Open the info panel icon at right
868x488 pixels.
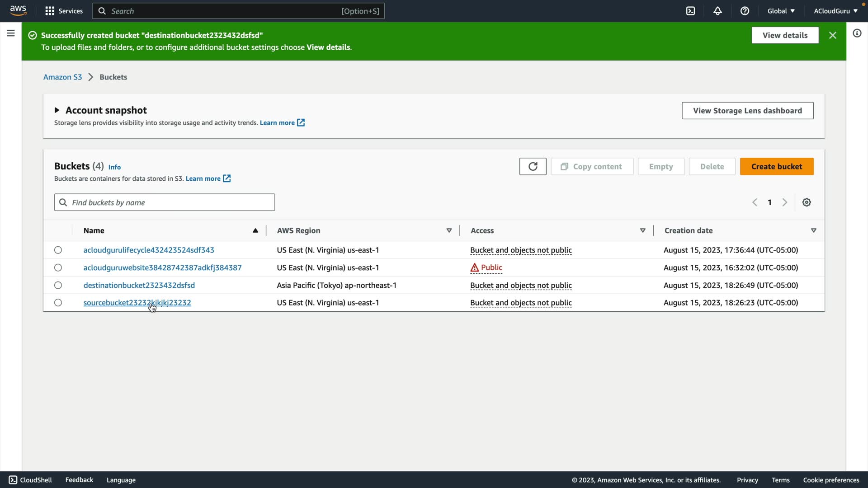pyautogui.click(x=857, y=33)
